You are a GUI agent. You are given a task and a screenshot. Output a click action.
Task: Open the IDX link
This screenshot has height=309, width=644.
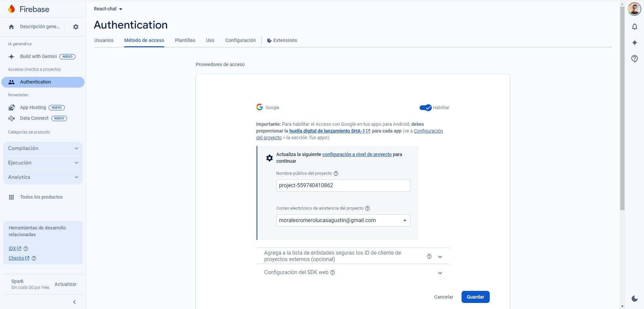tap(15, 249)
